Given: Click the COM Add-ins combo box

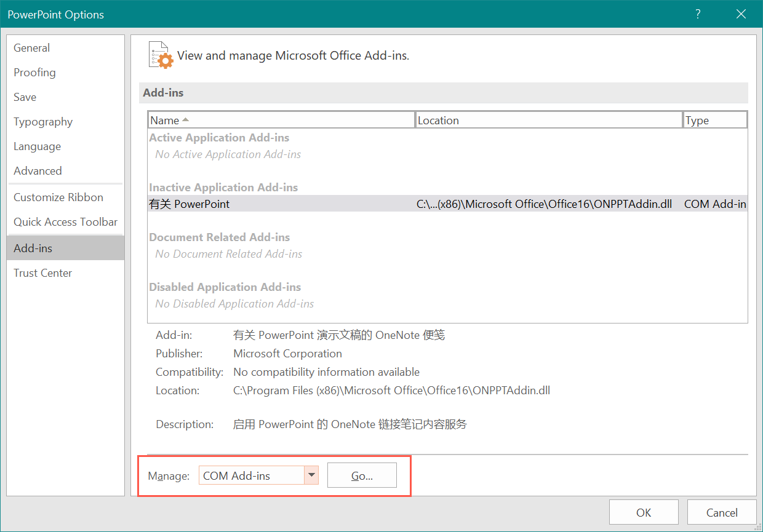Looking at the screenshot, I should (252, 475).
